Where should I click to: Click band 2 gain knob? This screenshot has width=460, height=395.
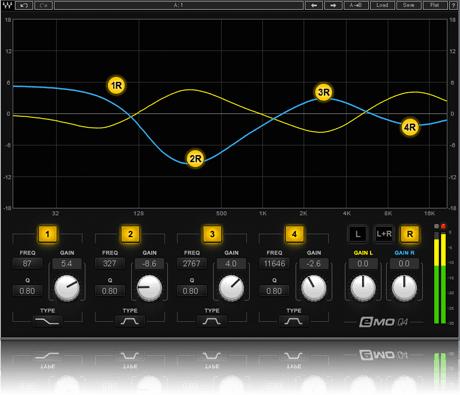click(x=150, y=288)
